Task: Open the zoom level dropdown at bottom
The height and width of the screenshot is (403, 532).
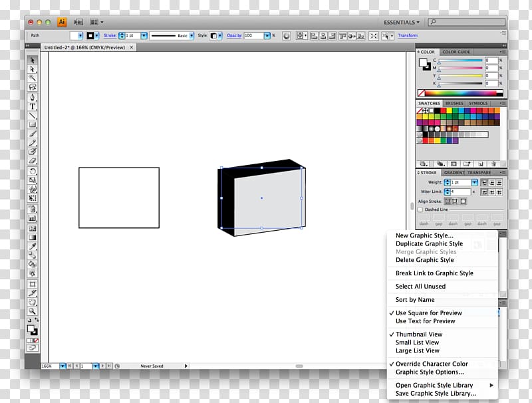Action: (63, 366)
